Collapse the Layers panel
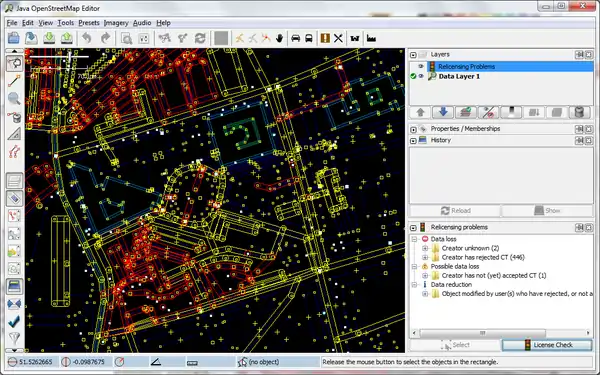 click(x=413, y=55)
